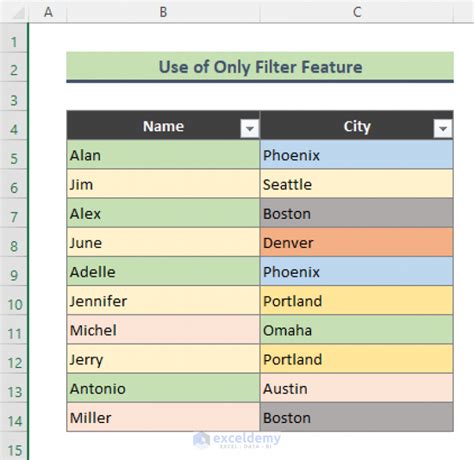The image size is (474, 460).
Task: Select the cell containing Alan
Action: click(163, 155)
